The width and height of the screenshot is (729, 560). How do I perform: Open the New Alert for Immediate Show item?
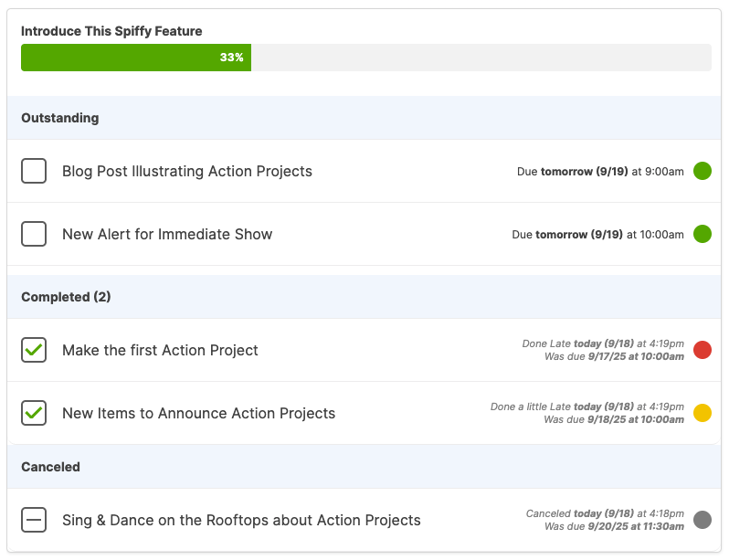(167, 234)
